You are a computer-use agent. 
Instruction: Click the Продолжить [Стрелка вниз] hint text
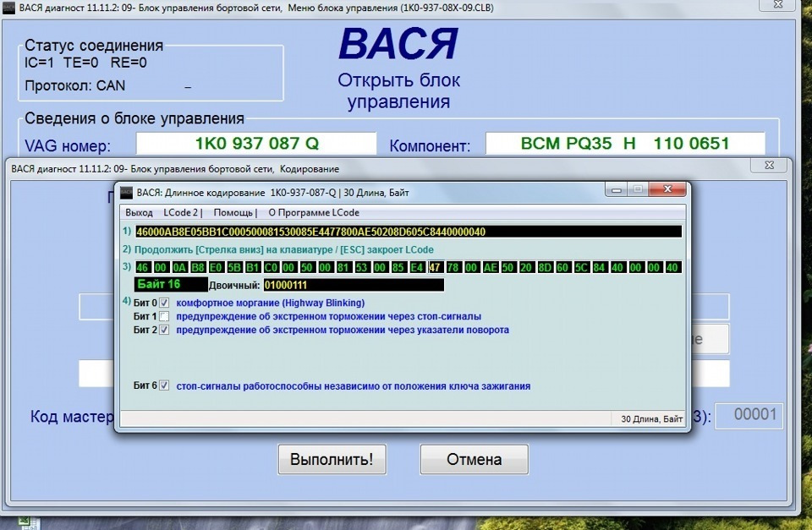284,249
